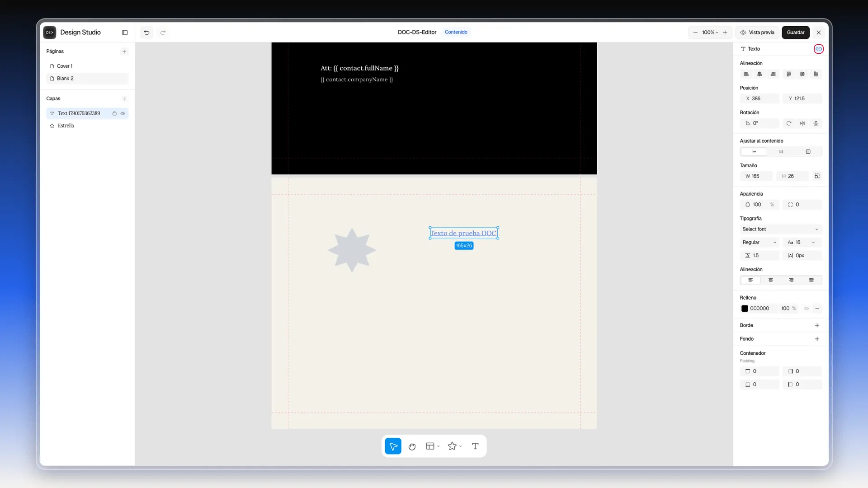The width and height of the screenshot is (868, 488).
Task: Open the Regular font weight dropdown
Action: pos(759,242)
